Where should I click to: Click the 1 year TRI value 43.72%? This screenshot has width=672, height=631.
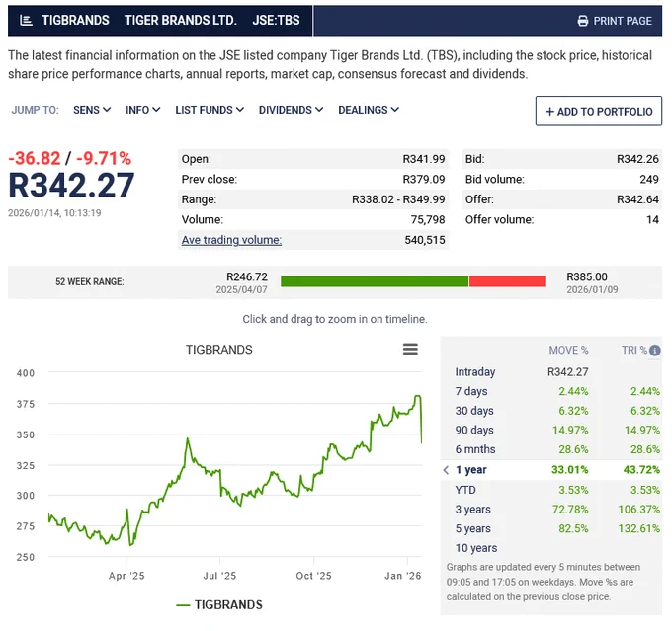click(641, 469)
